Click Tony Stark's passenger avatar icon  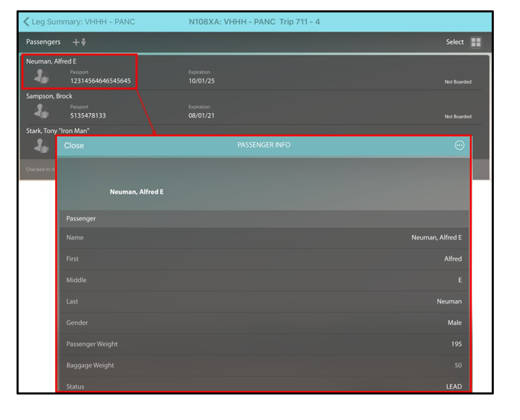coord(41,145)
